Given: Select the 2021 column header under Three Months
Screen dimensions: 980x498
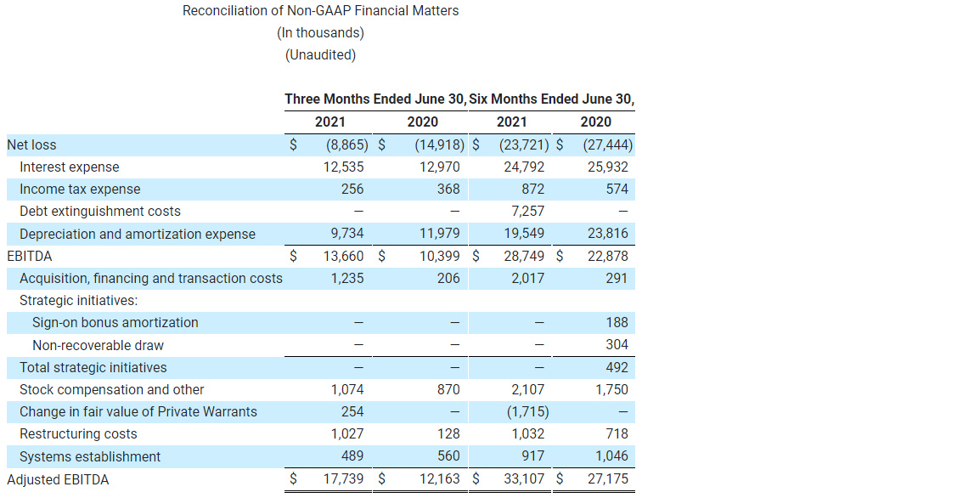Looking at the screenshot, I should pyautogui.click(x=330, y=122).
